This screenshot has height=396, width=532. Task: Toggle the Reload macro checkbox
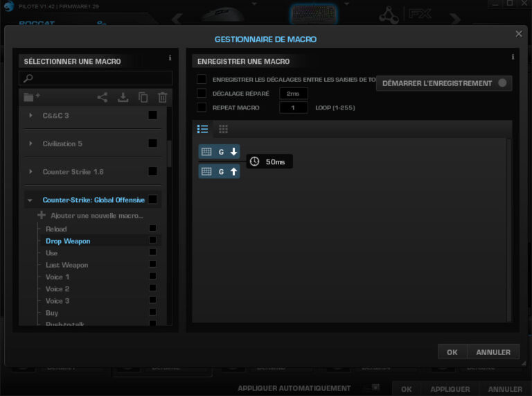tap(152, 228)
